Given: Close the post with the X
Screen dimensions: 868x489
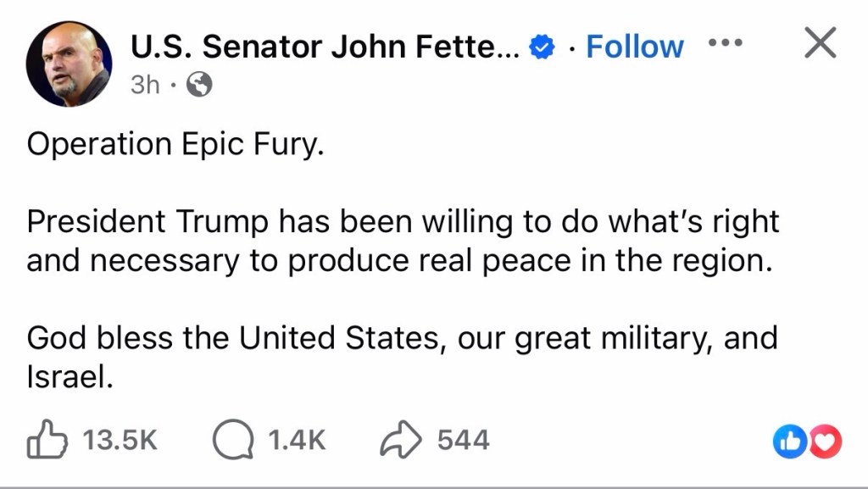Looking at the screenshot, I should click(820, 43).
